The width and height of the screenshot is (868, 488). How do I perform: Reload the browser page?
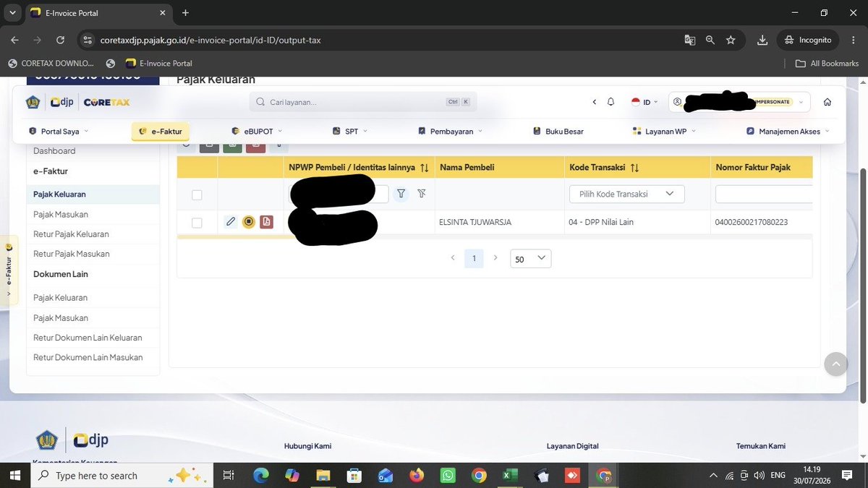(60, 40)
